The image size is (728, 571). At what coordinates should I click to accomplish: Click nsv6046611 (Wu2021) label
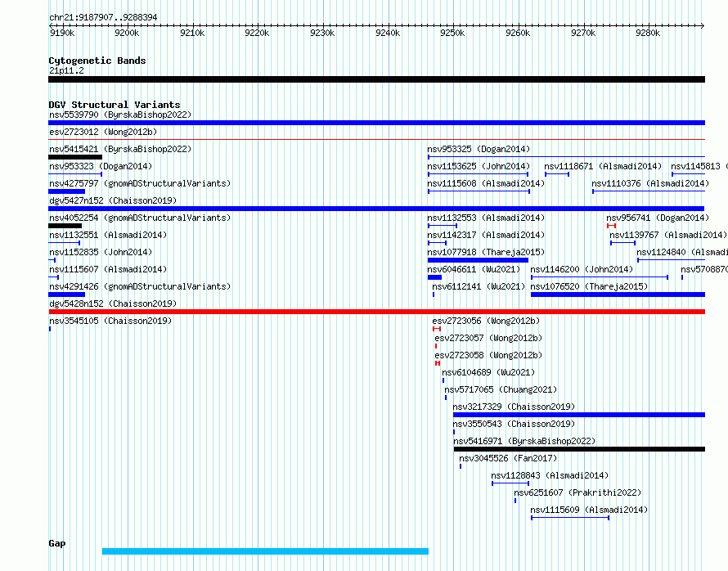(x=474, y=269)
